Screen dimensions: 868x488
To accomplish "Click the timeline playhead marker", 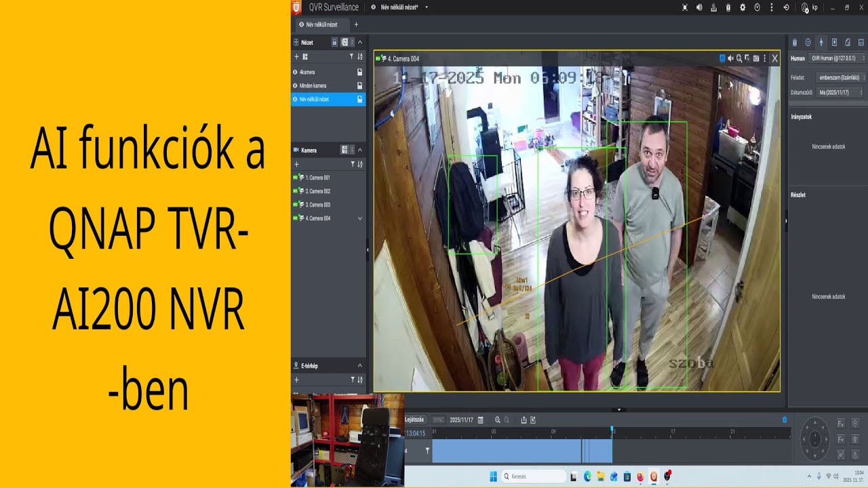I will (612, 429).
